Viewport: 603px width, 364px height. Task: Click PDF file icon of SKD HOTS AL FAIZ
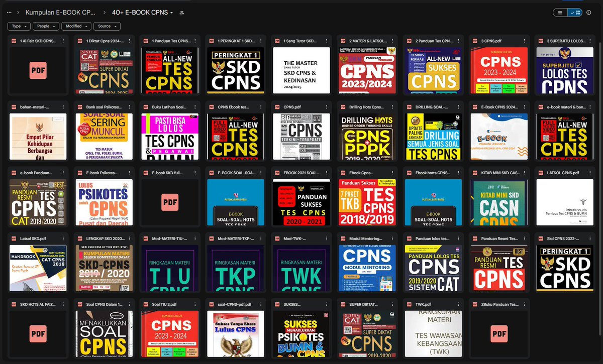14,304
